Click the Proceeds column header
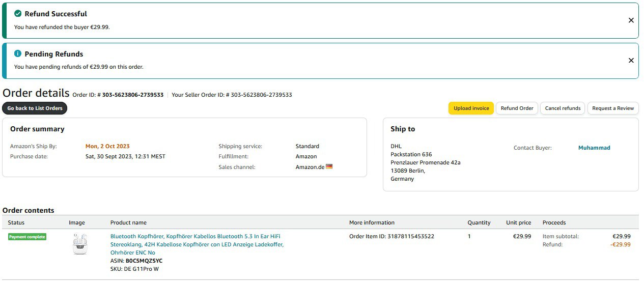The width and height of the screenshot is (644, 282). (x=554, y=222)
